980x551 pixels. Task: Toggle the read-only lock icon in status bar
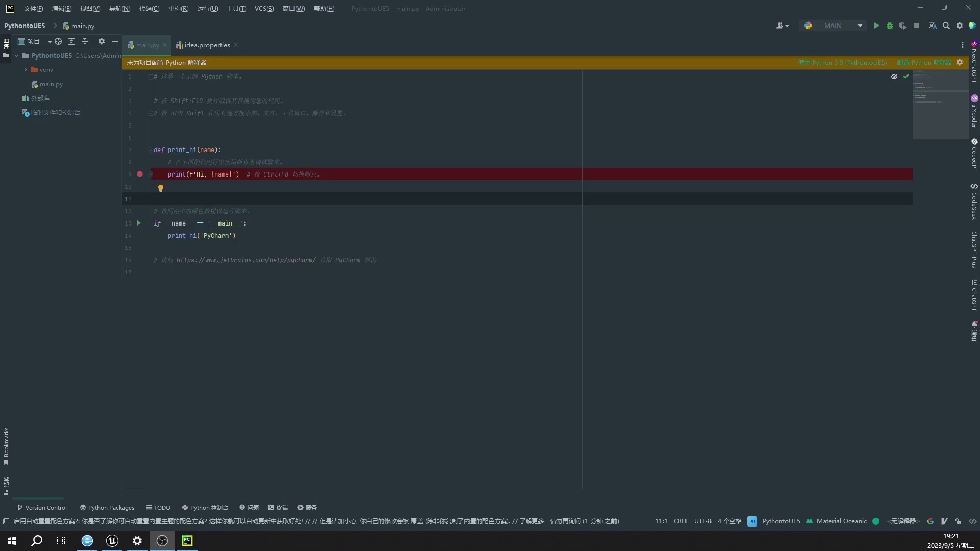pyautogui.click(x=959, y=521)
